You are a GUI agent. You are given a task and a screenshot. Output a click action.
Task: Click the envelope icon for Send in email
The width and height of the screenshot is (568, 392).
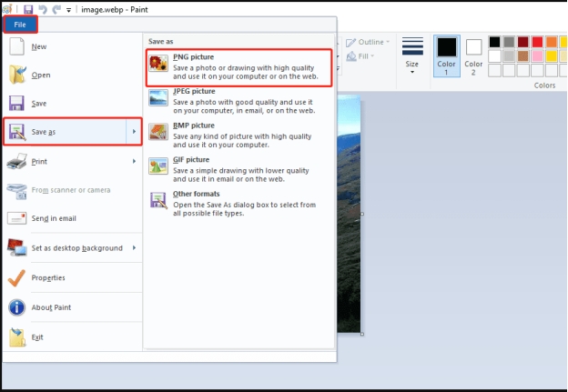(16, 218)
